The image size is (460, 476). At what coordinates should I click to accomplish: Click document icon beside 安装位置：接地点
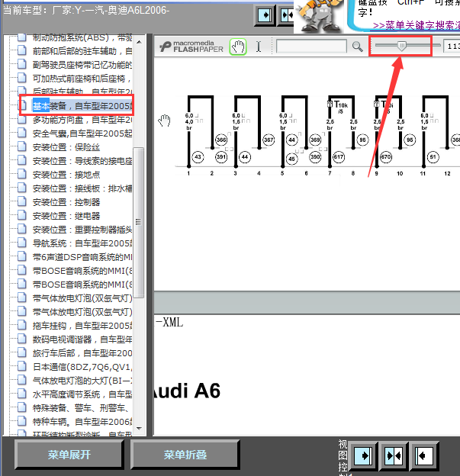point(22,174)
